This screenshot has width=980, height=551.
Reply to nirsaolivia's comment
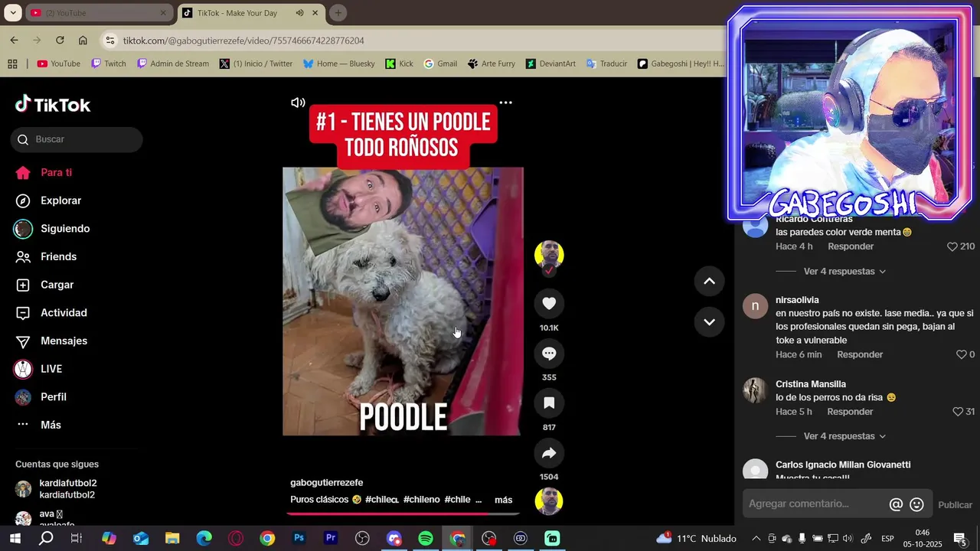pos(860,354)
